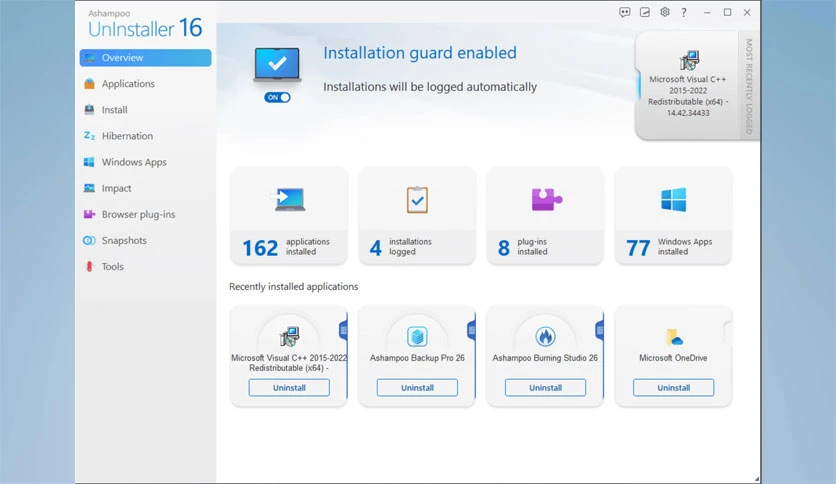Click the Microsoft OneDrive folder cloud icon

point(674,337)
